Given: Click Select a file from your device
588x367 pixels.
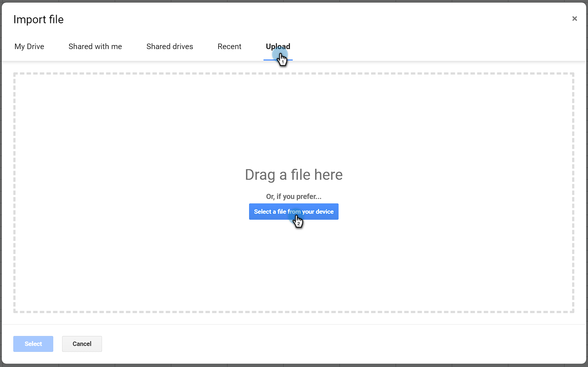Looking at the screenshot, I should 294,212.
